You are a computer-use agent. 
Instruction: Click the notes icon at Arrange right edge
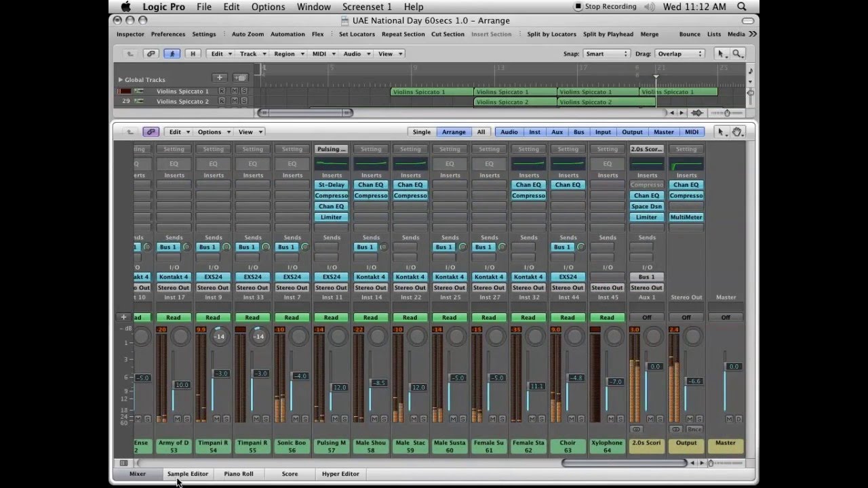point(750,70)
